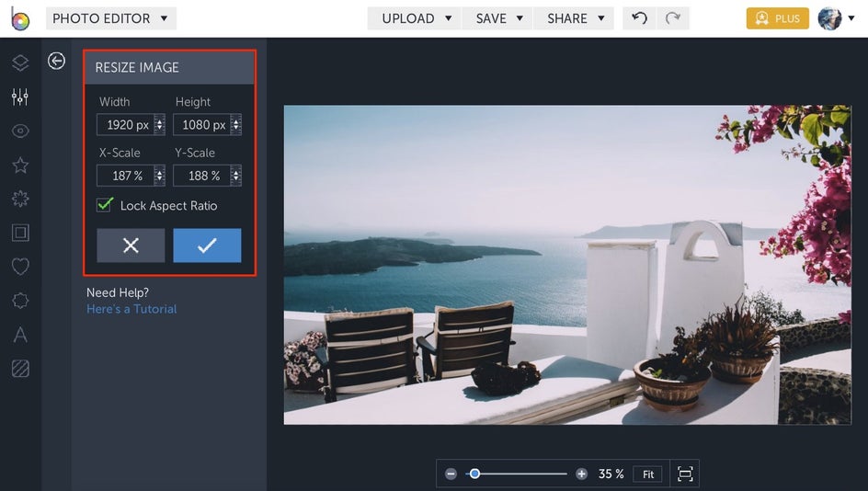The height and width of the screenshot is (491, 868).
Task: Click the X-Scale stepper arrows
Action: click(159, 176)
